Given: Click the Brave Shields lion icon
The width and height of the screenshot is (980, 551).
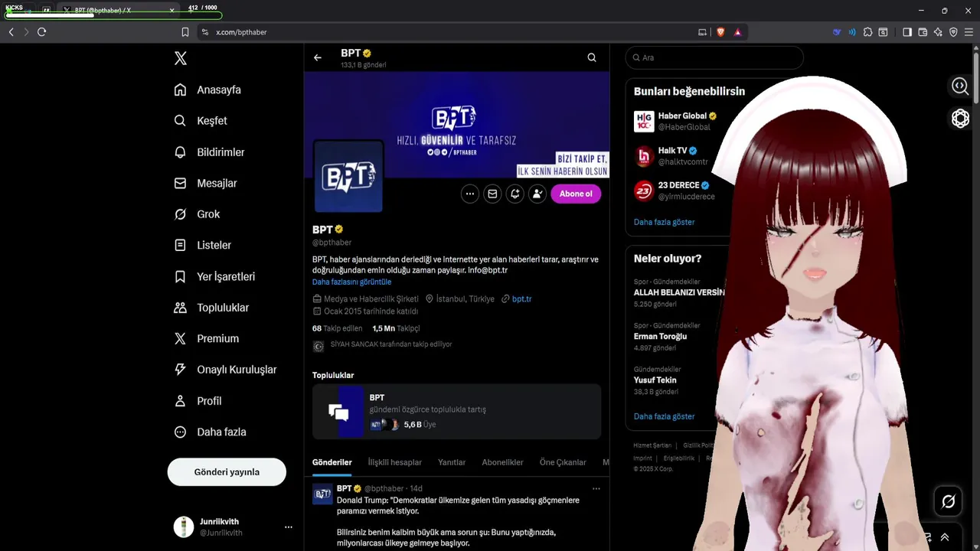Looking at the screenshot, I should 720,32.
